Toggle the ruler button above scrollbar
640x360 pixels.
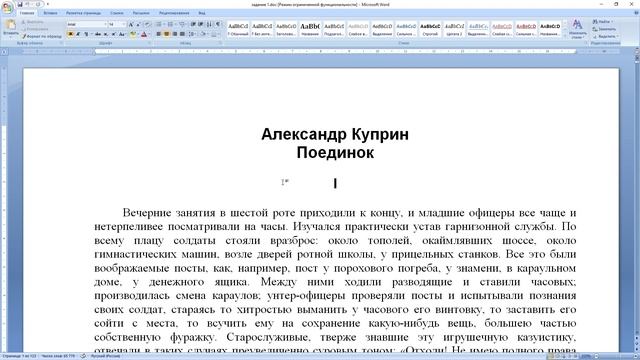(636, 51)
